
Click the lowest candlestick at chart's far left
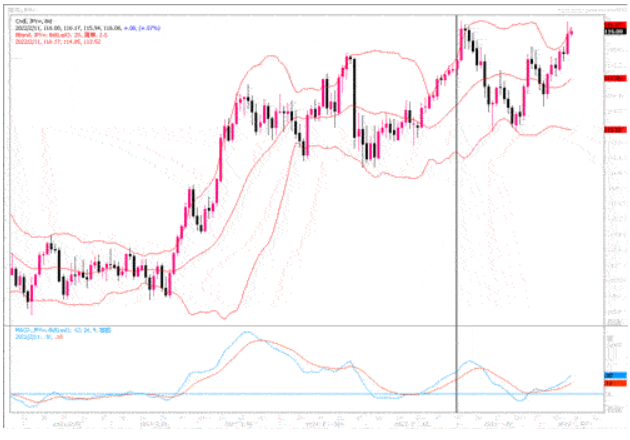[x=29, y=297]
